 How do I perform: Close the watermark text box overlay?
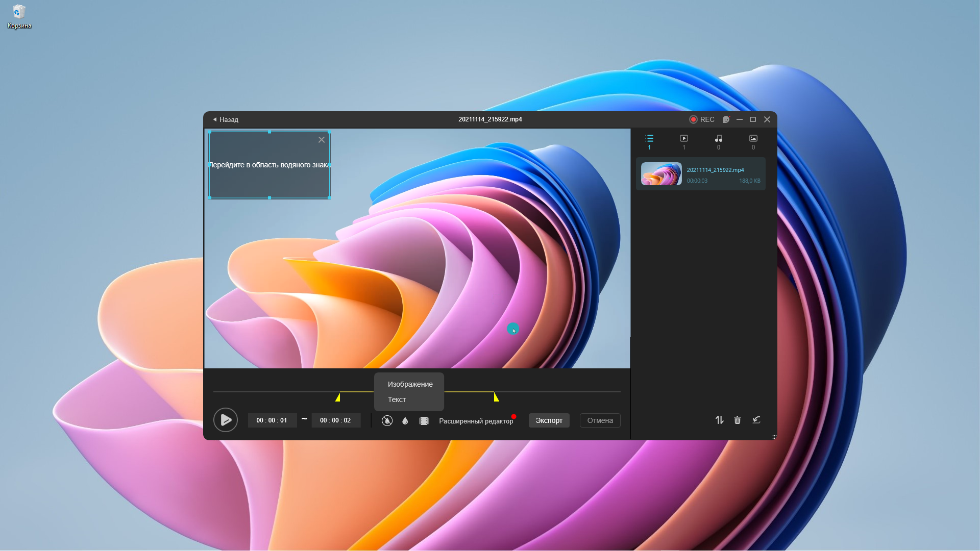click(322, 140)
